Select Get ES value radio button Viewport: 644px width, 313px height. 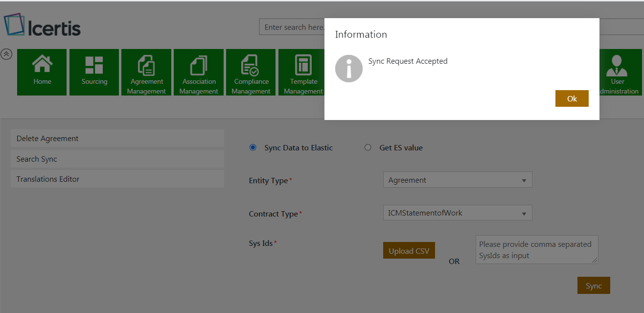[368, 147]
